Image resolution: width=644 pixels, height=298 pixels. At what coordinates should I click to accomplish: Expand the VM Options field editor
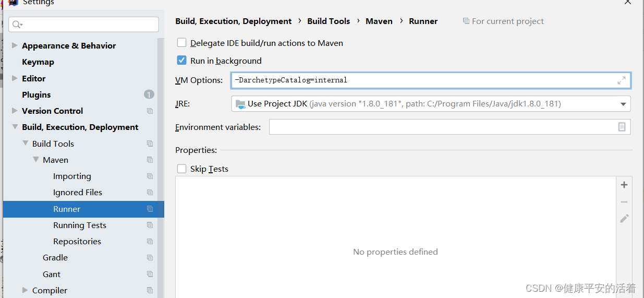pos(622,80)
